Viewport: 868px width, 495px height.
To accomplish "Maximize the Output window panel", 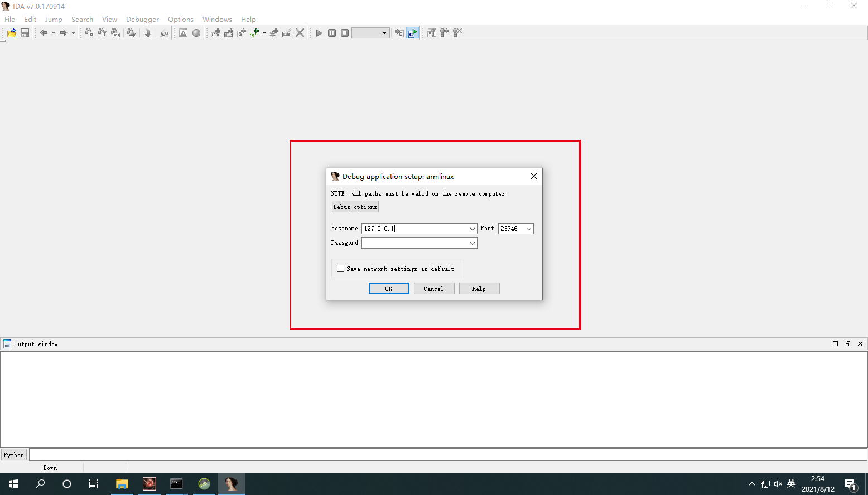I will click(835, 344).
